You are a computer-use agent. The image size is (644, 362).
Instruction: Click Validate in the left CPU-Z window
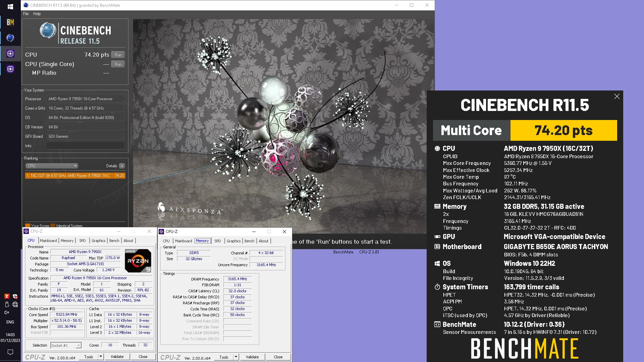pos(117,357)
